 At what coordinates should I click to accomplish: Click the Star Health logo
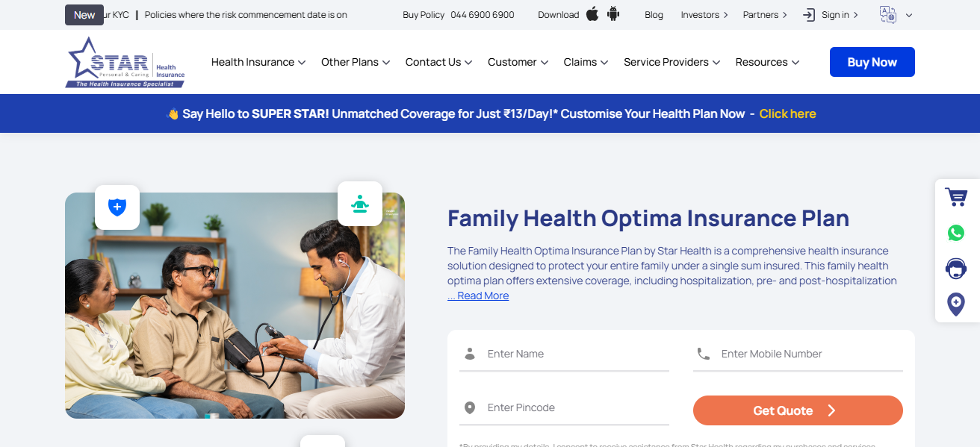point(125,63)
